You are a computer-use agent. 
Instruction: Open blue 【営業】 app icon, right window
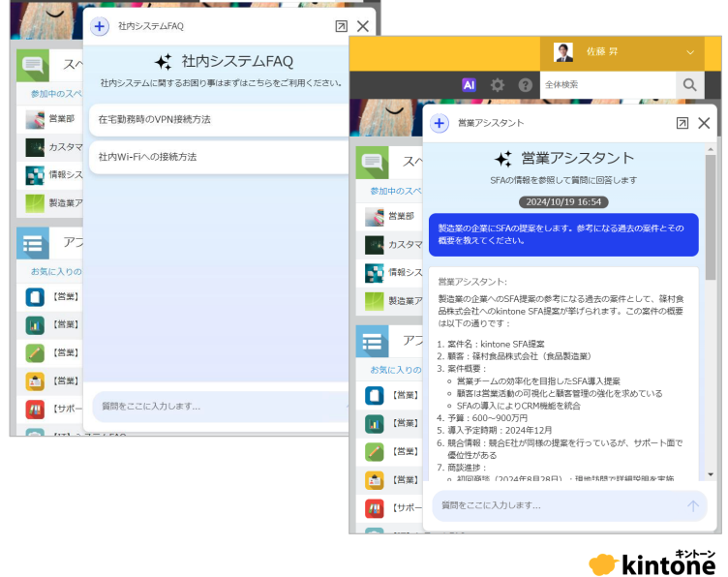tap(375, 396)
